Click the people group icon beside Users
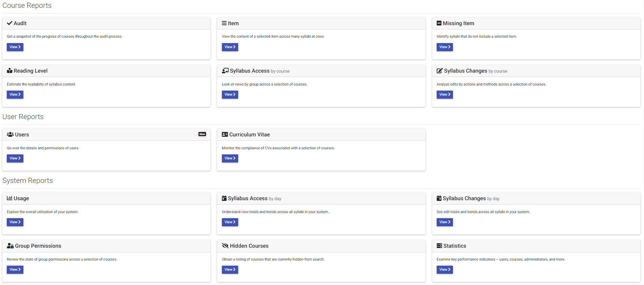The image size is (644, 285). 10,134
